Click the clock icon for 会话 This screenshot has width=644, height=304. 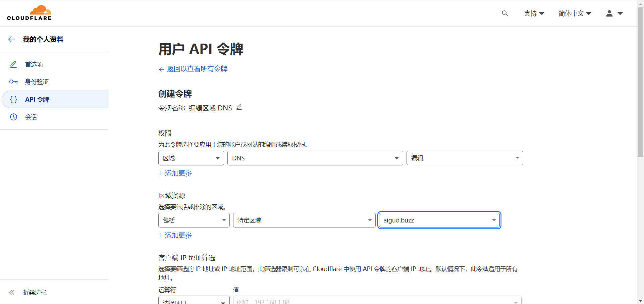pos(13,117)
